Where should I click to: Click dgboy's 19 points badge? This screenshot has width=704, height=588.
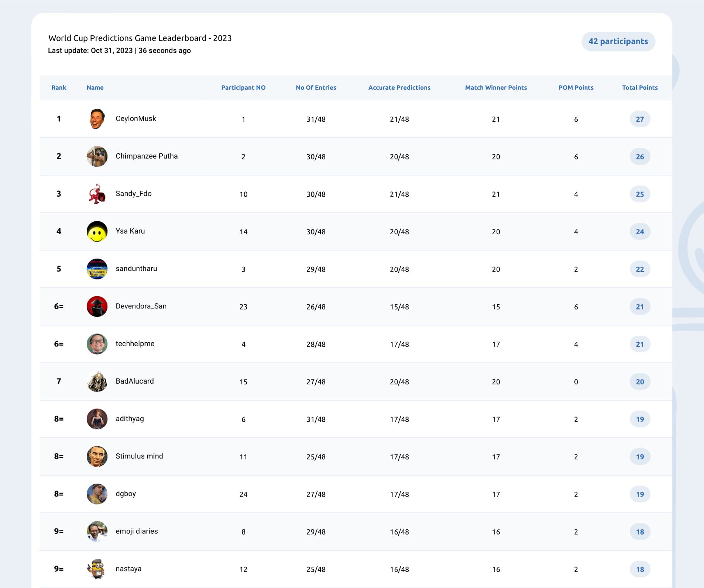point(640,494)
